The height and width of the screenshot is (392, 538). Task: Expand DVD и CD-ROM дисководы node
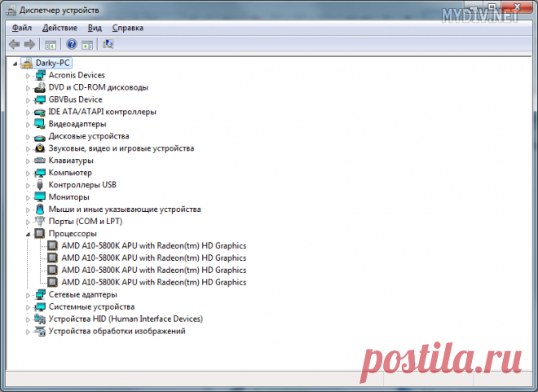pos(28,88)
